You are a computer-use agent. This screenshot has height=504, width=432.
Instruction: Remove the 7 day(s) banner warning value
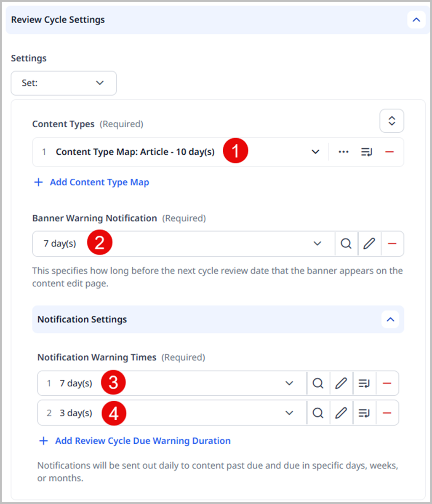[x=392, y=244]
